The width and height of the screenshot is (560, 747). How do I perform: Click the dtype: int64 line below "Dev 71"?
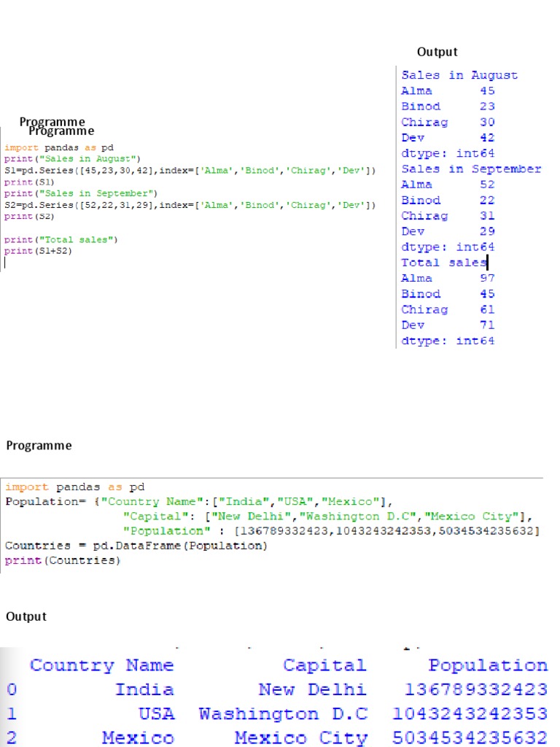coord(448,341)
